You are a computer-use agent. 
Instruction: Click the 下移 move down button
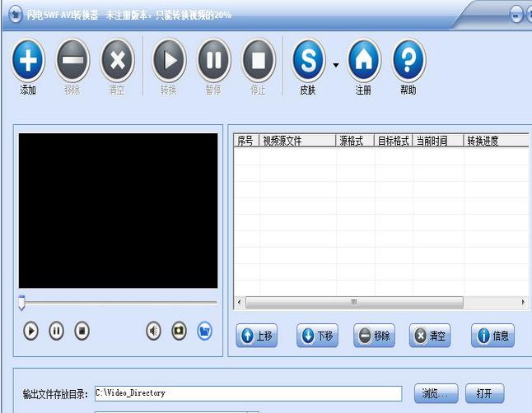317,336
